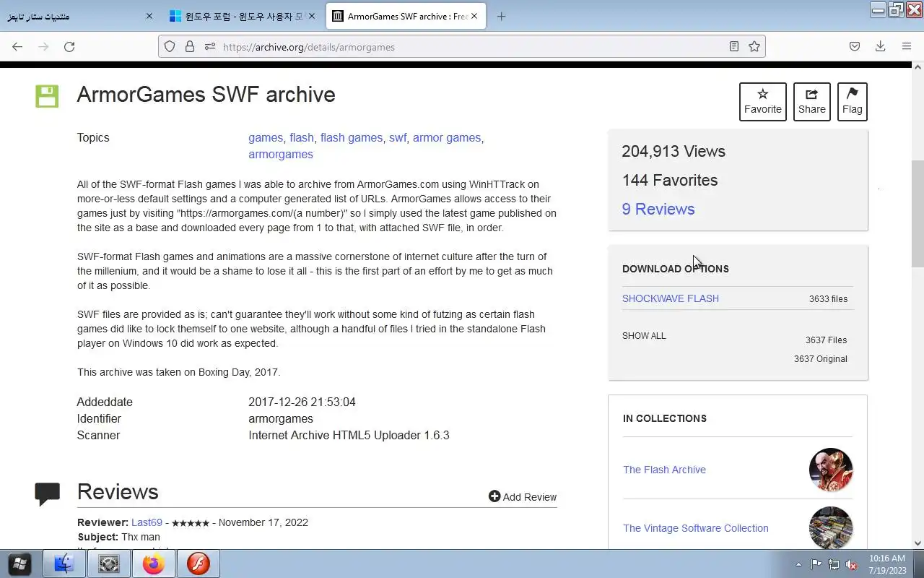Click the Firefox taskbar icon
924x578 pixels.
153,564
